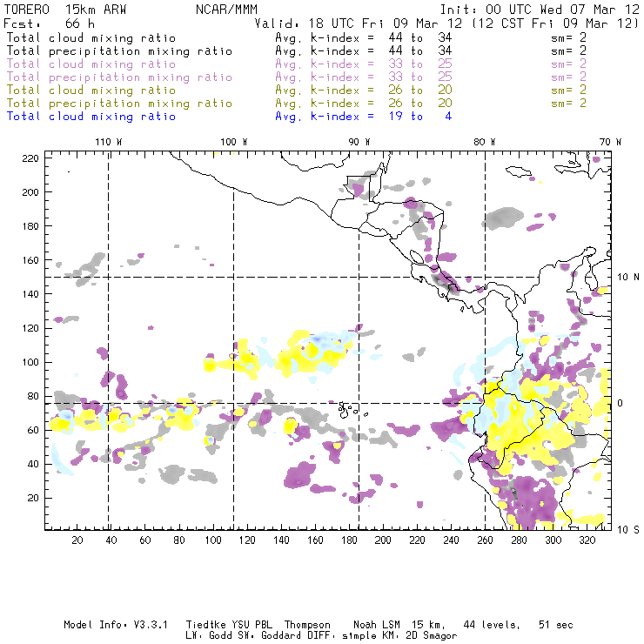This screenshot has width=644, height=644.
Task: Click the '80 W' longitude label
Action: pos(484,142)
